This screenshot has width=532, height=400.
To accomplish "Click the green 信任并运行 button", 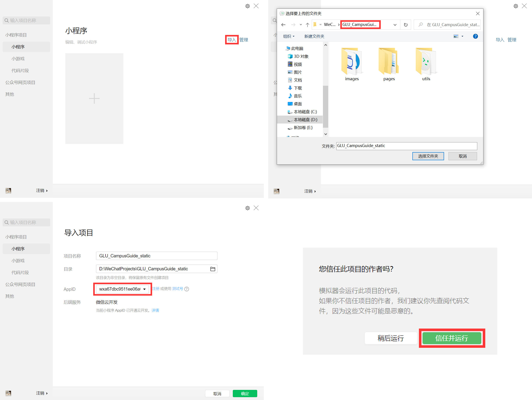I will click(452, 338).
